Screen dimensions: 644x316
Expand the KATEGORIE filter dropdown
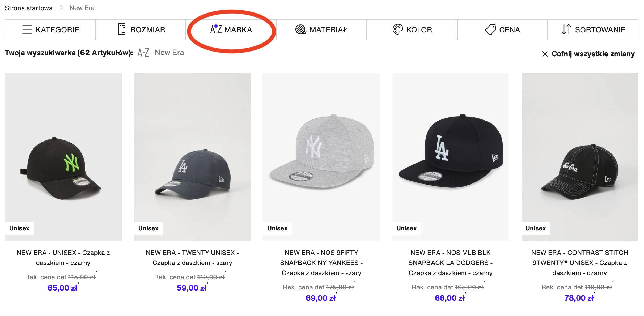click(x=50, y=30)
